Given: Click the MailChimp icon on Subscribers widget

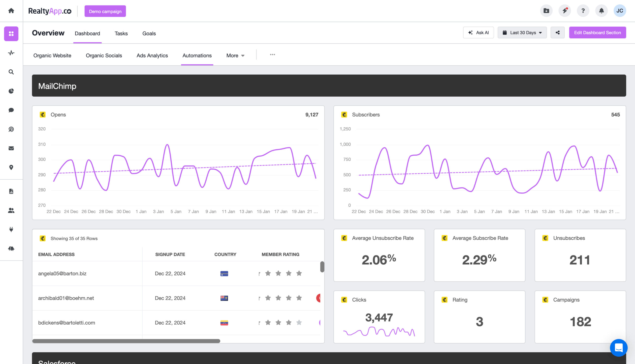Looking at the screenshot, I should [344, 115].
